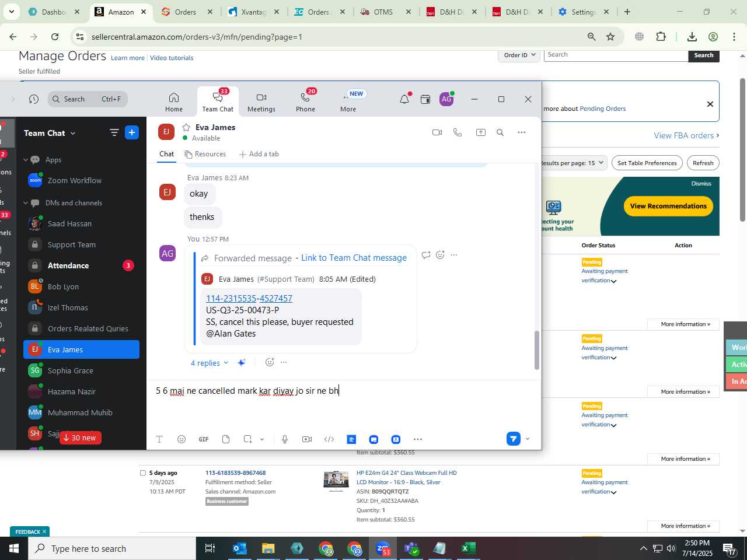Screen dimensions: 747x560
Task: Start video call with Eva James
Action: tap(437, 132)
